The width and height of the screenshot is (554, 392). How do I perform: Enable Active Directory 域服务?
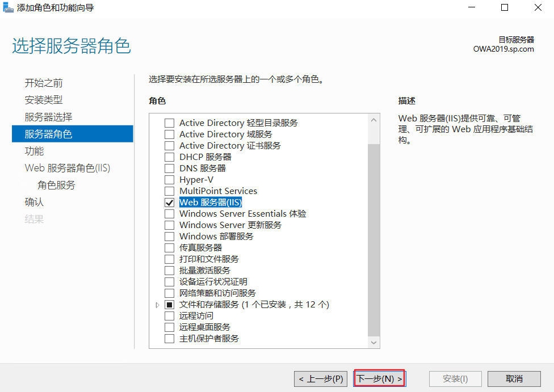pos(169,134)
